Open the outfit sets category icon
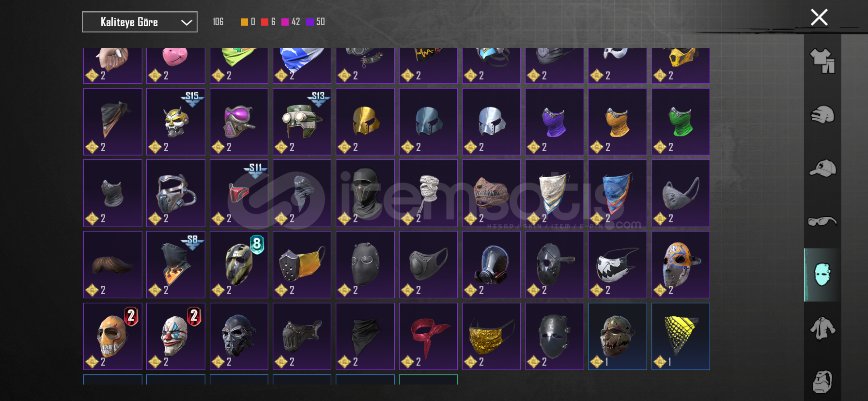The width and height of the screenshot is (868, 401). tap(822, 61)
